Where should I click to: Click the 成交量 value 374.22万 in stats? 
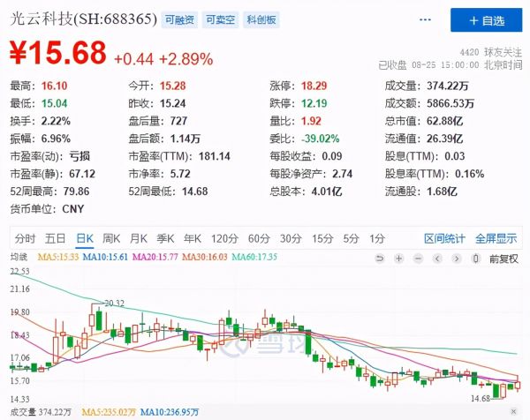(448, 86)
